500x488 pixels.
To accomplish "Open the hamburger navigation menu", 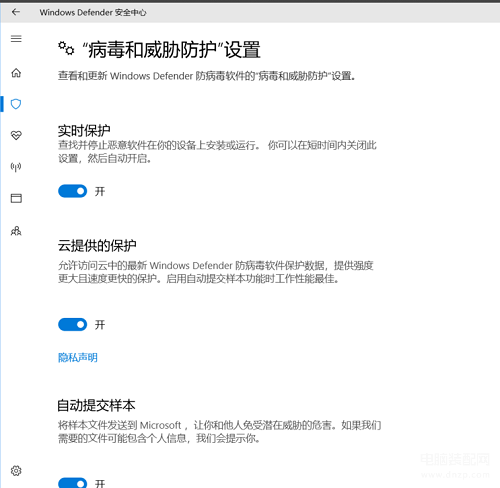I will (x=16, y=39).
